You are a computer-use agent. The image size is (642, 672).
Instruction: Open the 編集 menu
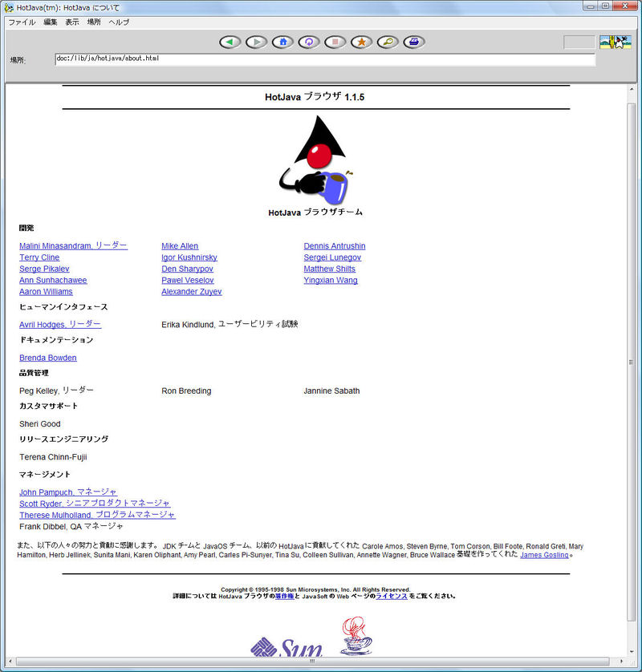point(51,22)
